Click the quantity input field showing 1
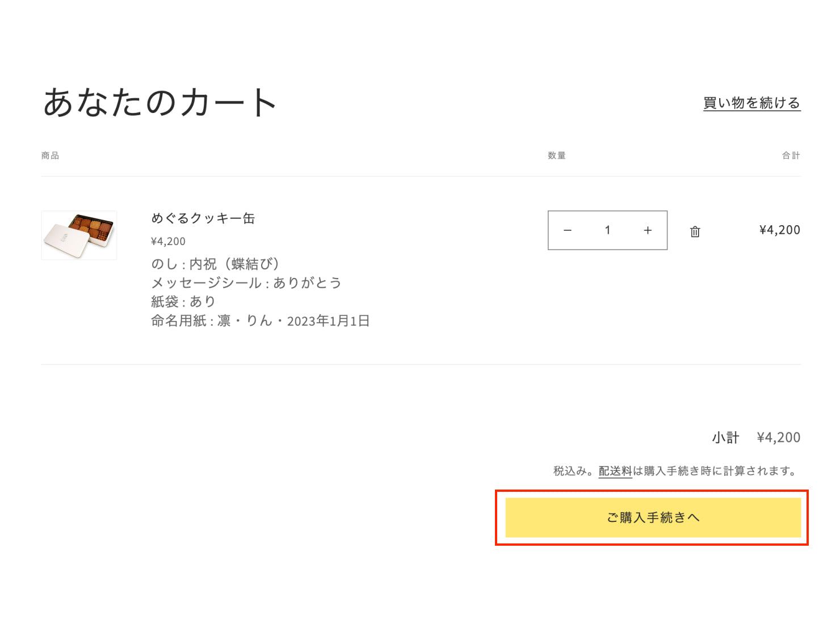Viewport: 840px width, 624px height. [607, 230]
